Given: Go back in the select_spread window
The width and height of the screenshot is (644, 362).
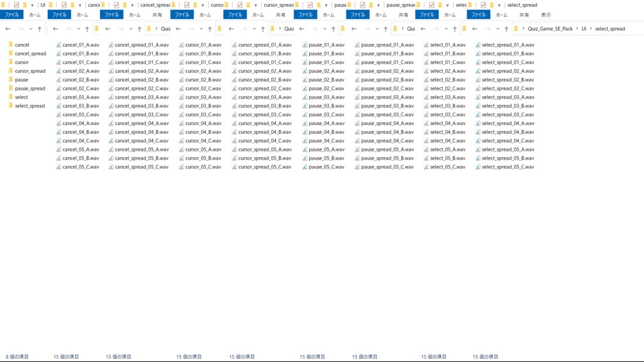Looking at the screenshot, I should (x=475, y=29).
